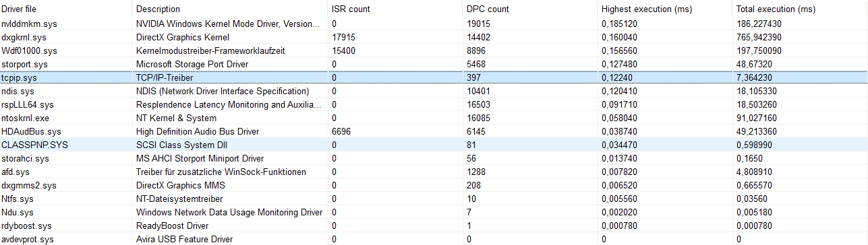
Task: Select the rspLLL64.sys driver row
Action: tap(434, 104)
